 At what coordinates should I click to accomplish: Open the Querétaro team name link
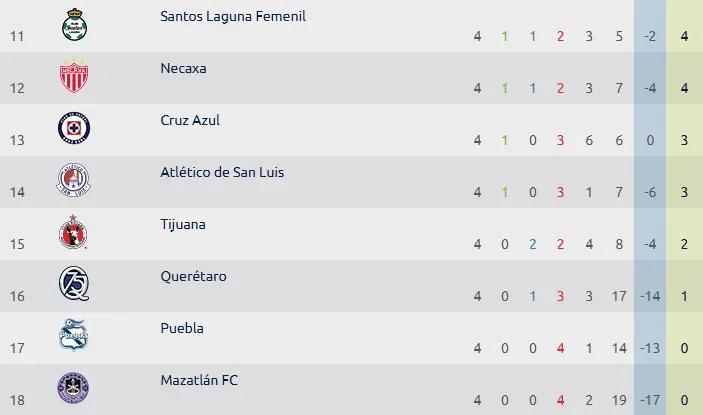click(193, 276)
